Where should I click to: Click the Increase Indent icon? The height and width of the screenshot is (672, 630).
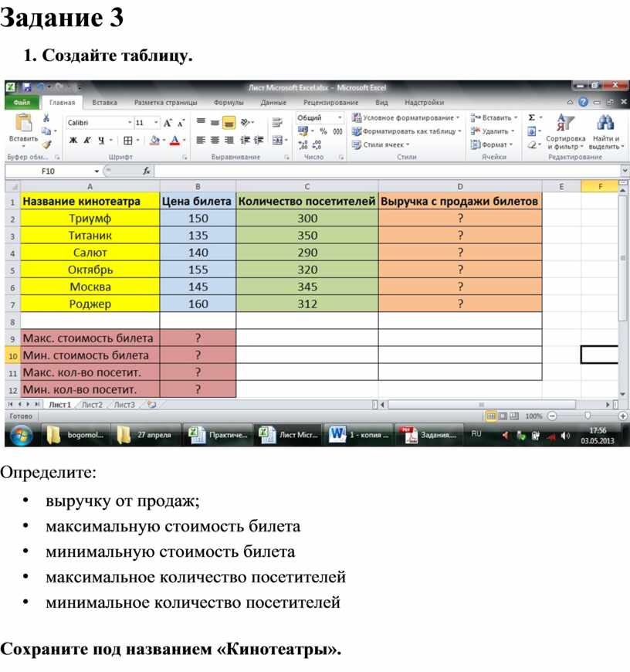pyautogui.click(x=259, y=140)
